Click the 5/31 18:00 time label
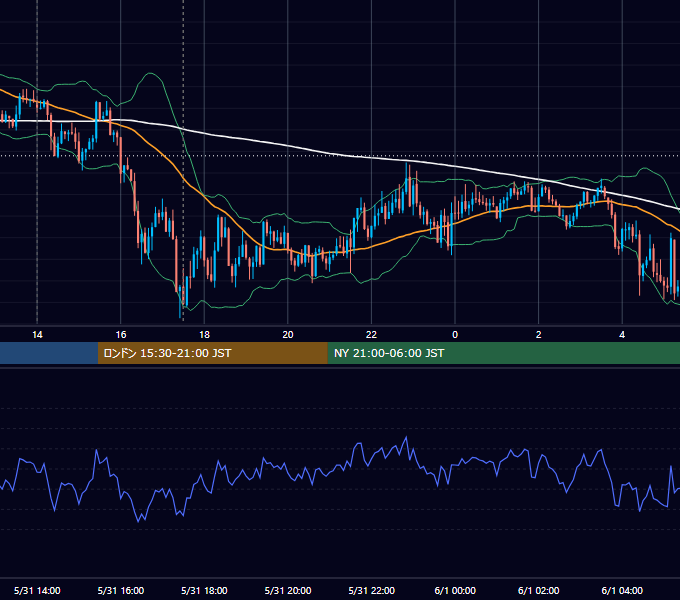 (x=204, y=590)
